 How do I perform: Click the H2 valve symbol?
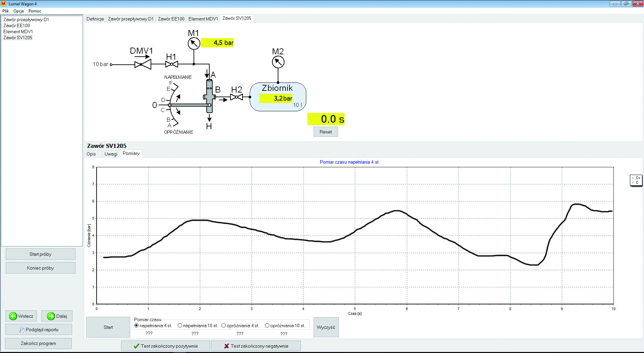point(236,97)
